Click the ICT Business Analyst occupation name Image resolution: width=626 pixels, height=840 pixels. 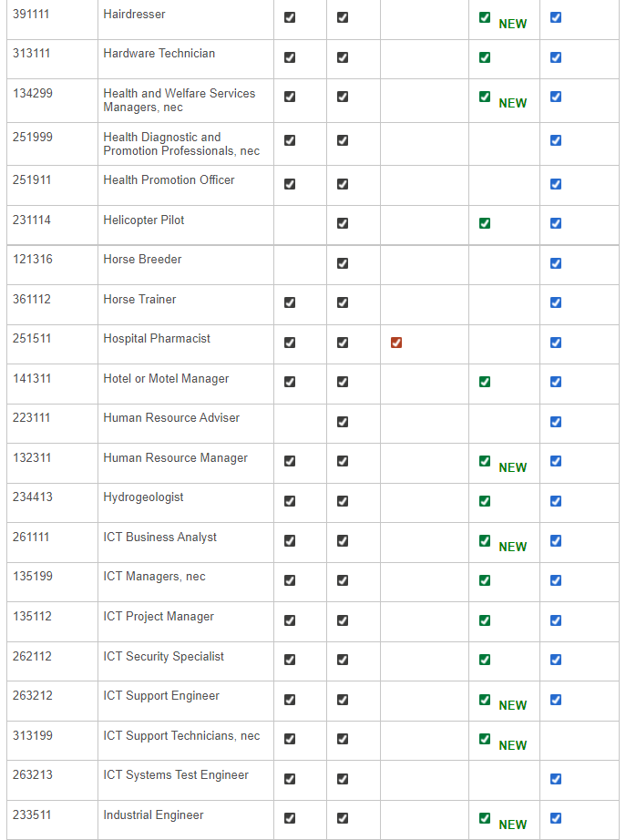[159, 538]
